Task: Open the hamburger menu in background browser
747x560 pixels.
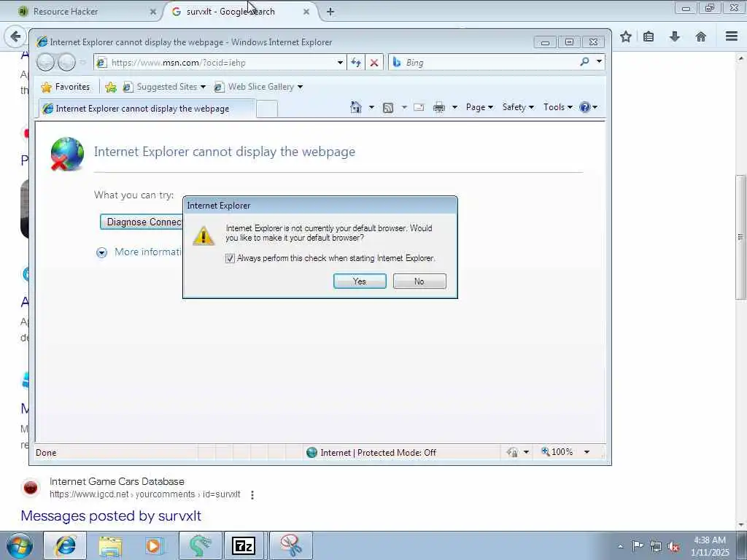Action: pos(732,36)
